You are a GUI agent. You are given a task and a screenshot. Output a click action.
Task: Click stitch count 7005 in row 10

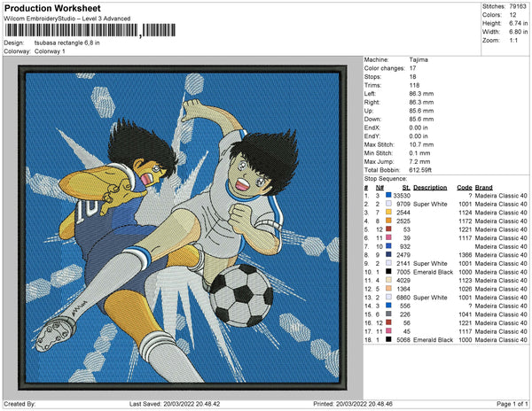pyautogui.click(x=403, y=272)
